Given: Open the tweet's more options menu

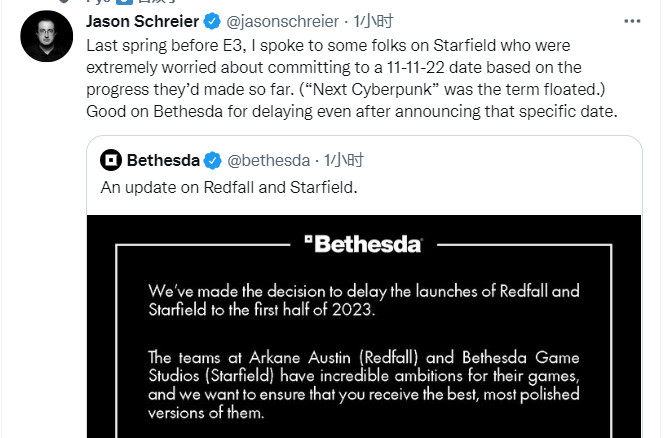Looking at the screenshot, I should coord(630,21).
